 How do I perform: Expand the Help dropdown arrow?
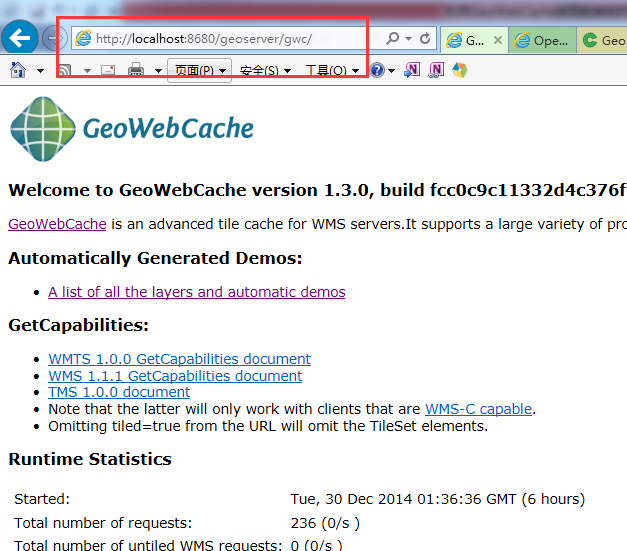pyautogui.click(x=391, y=71)
